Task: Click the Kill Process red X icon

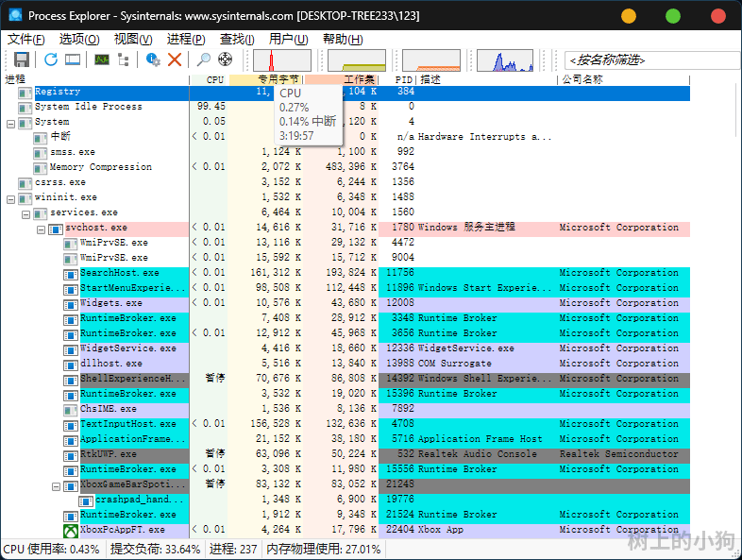Action: [x=175, y=59]
